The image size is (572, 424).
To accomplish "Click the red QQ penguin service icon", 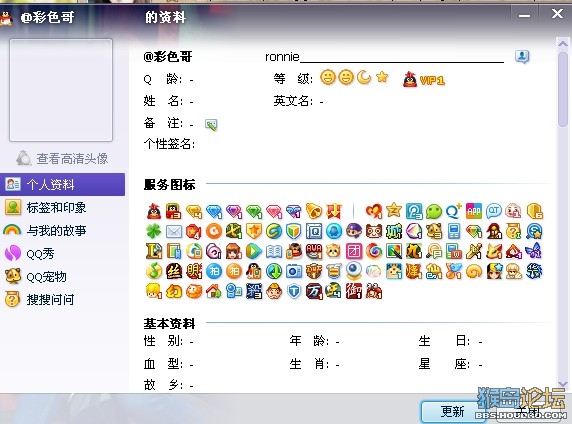I will coord(154,211).
